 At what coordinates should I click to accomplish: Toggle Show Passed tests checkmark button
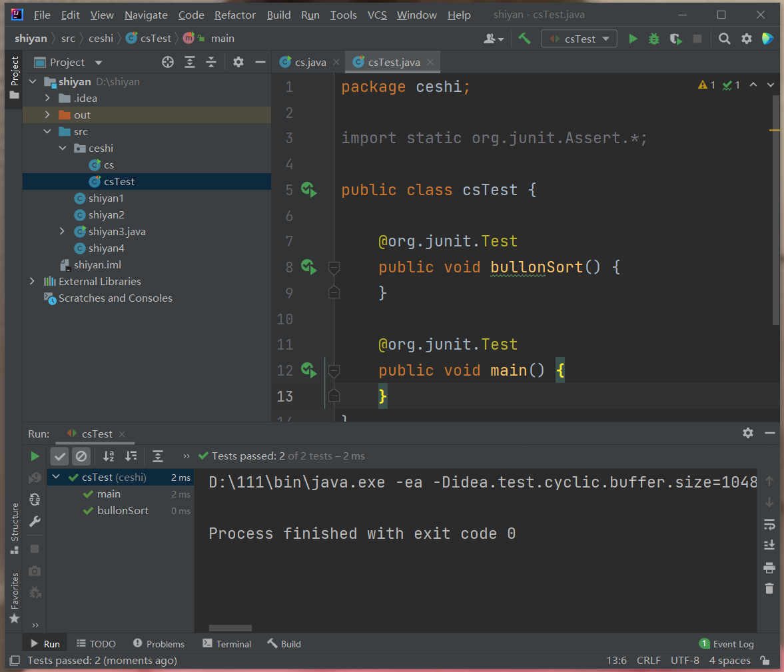tap(60, 456)
